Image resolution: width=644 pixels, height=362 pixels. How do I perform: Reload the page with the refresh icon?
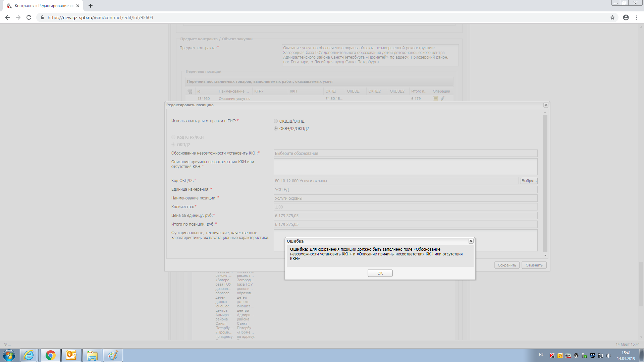coord(29,17)
